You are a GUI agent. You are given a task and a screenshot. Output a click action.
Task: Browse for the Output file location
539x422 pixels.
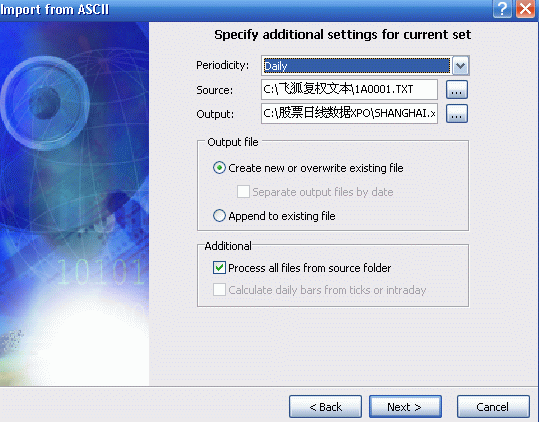[x=456, y=114]
